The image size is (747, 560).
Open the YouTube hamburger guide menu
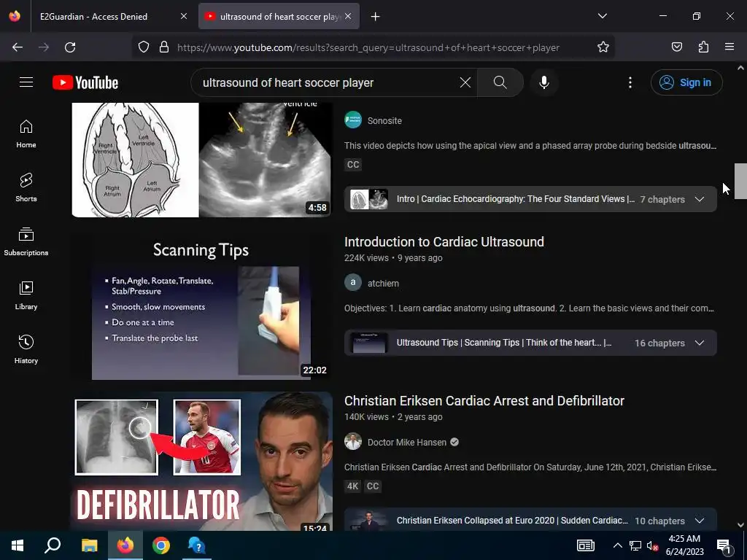tap(26, 82)
